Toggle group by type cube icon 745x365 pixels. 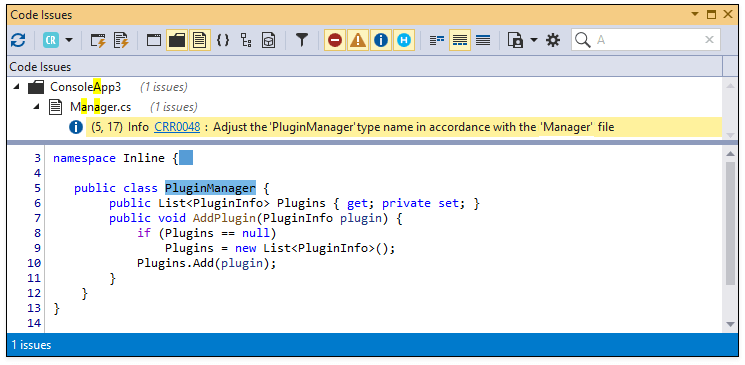click(268, 40)
